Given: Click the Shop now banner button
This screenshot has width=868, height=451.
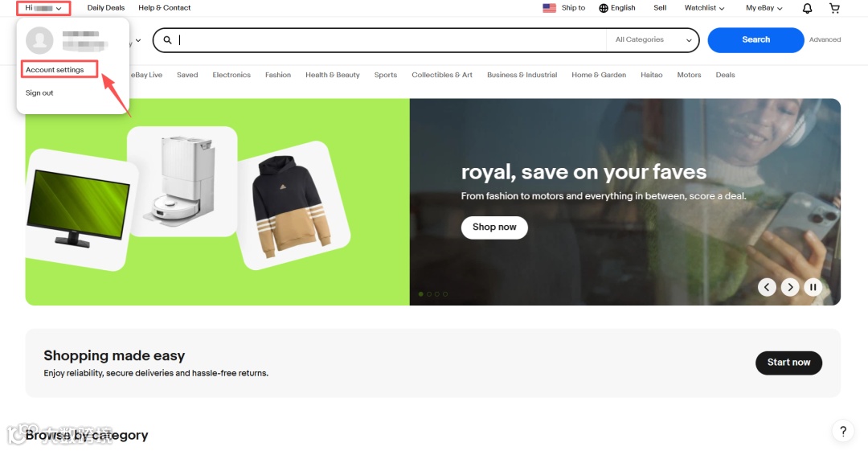Looking at the screenshot, I should click(494, 228).
